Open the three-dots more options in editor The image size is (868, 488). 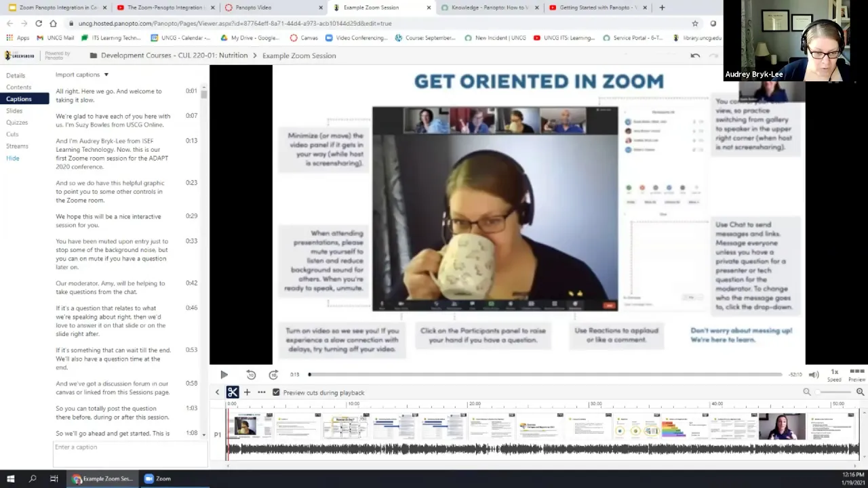[261, 392]
